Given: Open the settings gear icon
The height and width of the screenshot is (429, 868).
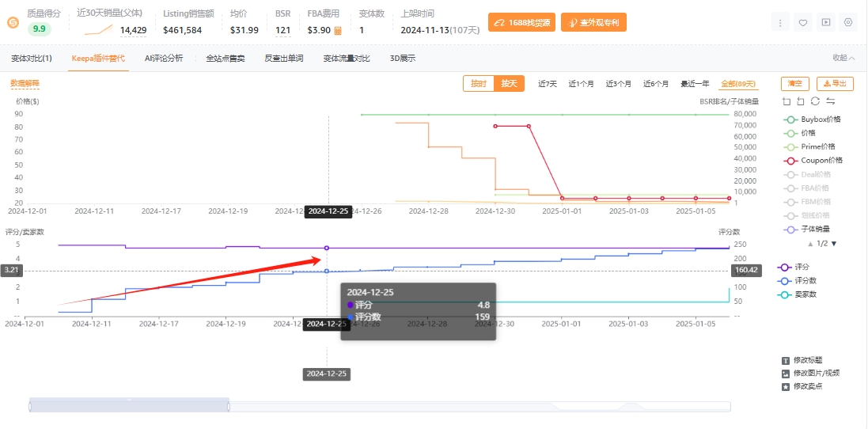Looking at the screenshot, I should (x=848, y=23).
